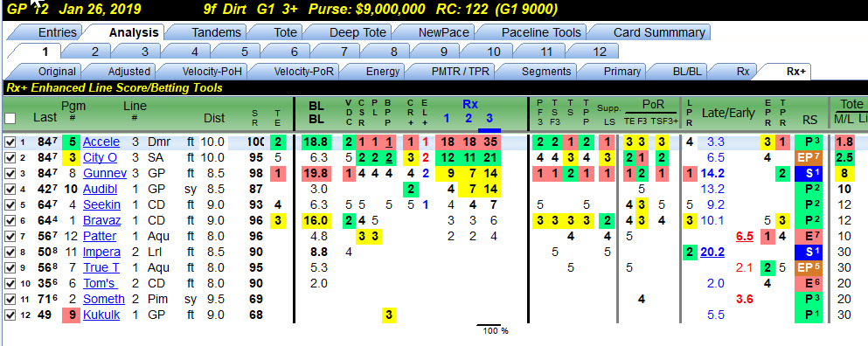Select the Deep Tote tab
Viewport: 868px width, 346px height.
[358, 32]
